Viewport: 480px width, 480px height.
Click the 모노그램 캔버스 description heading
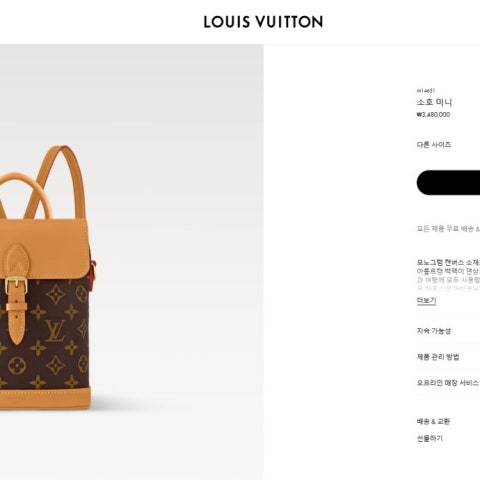448,262
